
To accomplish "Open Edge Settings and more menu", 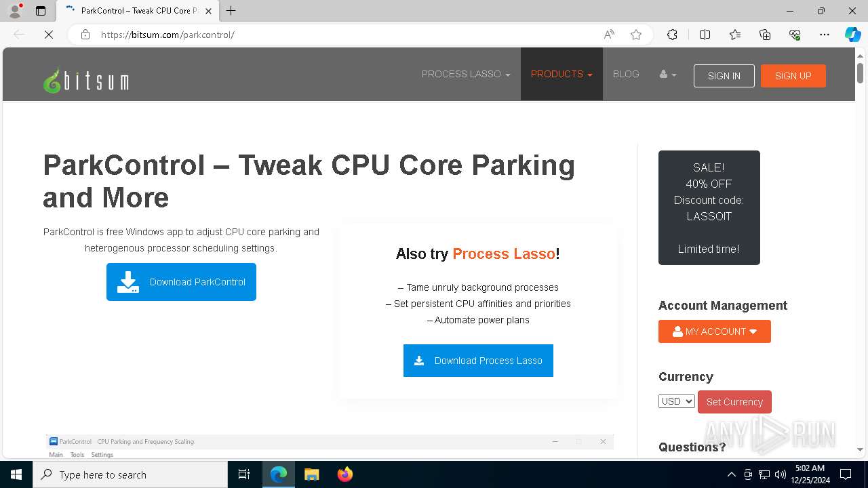I will click(x=825, y=35).
